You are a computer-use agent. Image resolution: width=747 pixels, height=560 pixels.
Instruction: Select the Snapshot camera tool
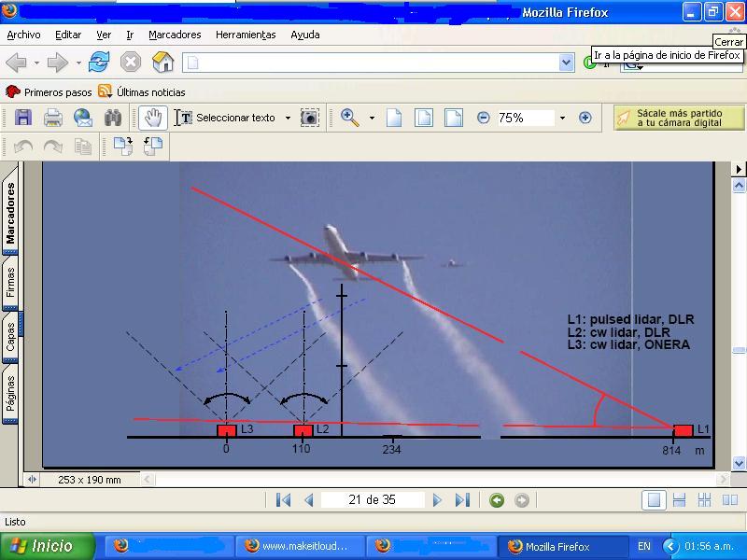pos(309,118)
